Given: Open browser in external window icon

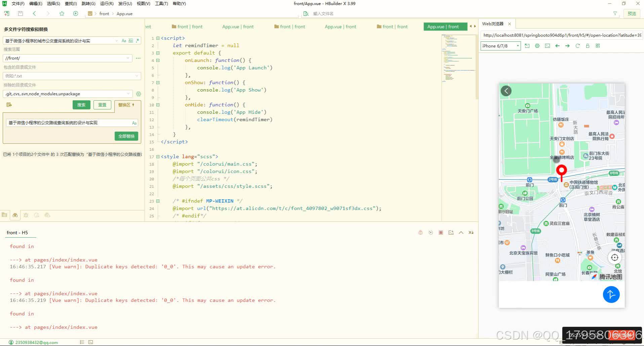Looking at the screenshot, I should tap(527, 46).
